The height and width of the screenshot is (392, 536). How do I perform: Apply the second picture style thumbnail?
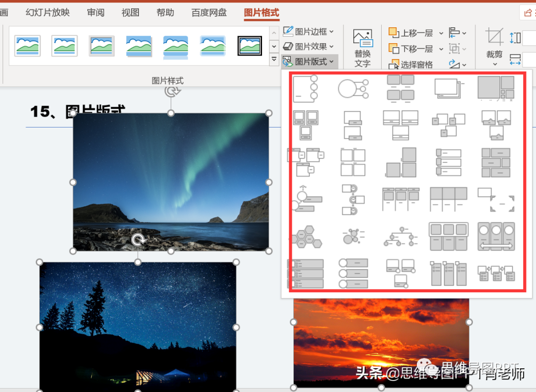click(x=65, y=46)
